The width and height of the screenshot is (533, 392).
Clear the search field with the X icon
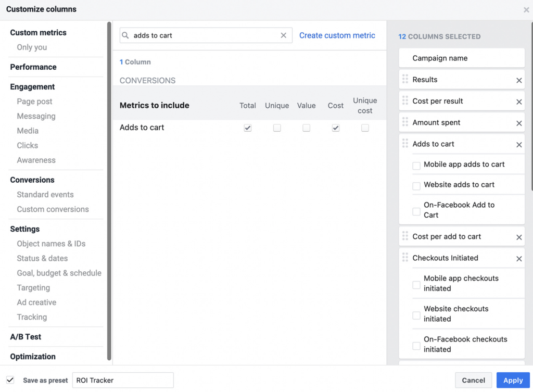(x=284, y=35)
